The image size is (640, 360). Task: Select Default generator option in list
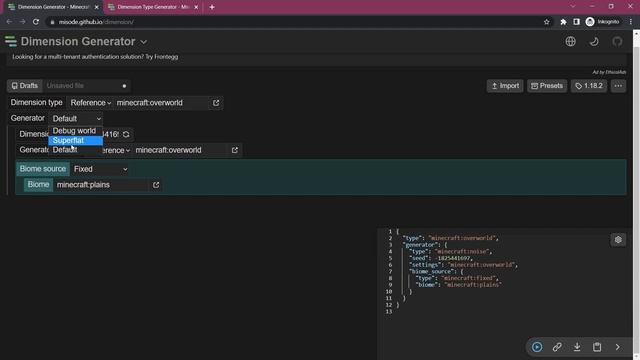pyautogui.click(x=76, y=150)
